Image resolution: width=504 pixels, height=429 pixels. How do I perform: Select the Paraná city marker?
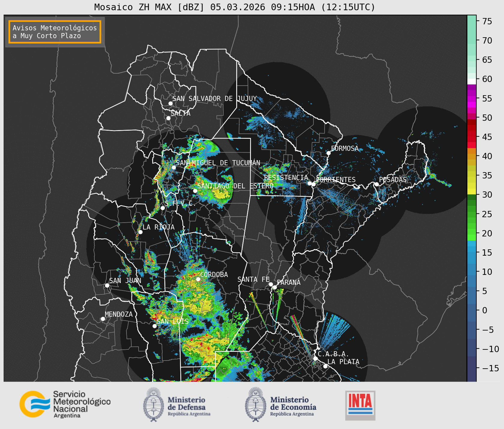(x=275, y=287)
